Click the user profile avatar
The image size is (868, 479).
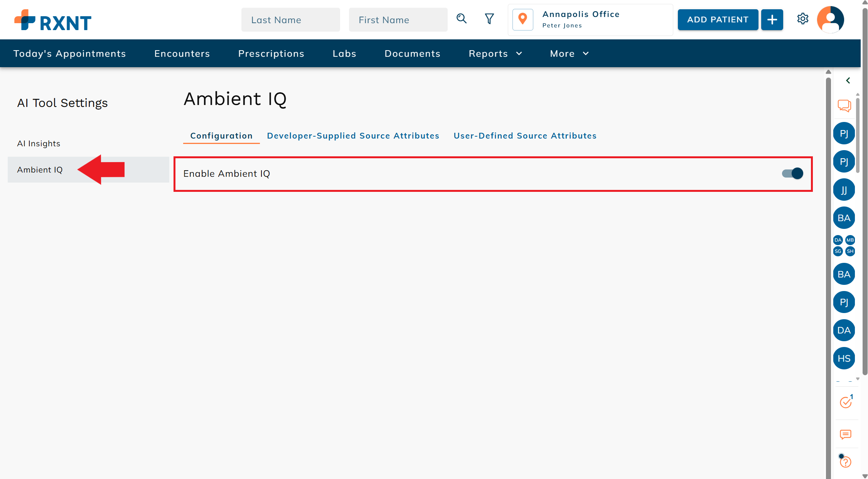830,19
